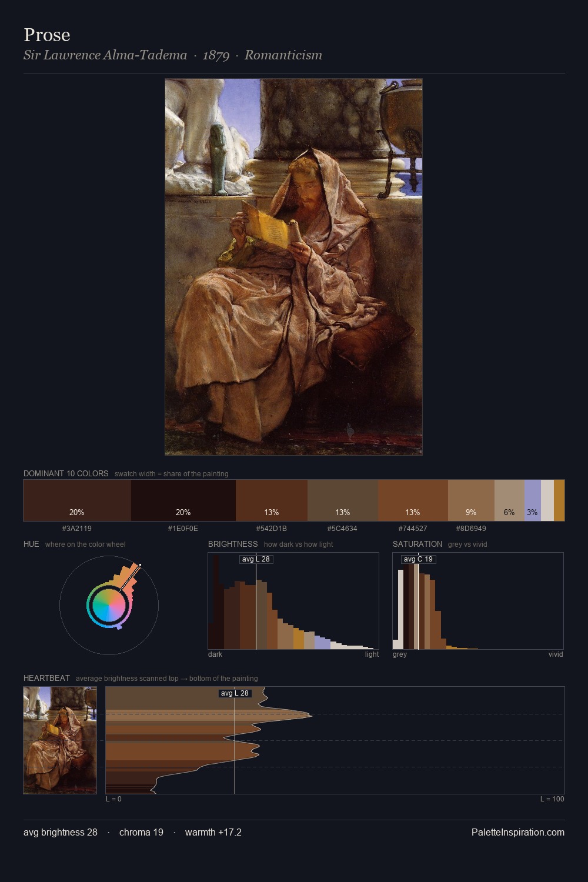Screen dimensions: 588x882
Task: Click 'where on the color wheel' caption
Action: coord(85,544)
